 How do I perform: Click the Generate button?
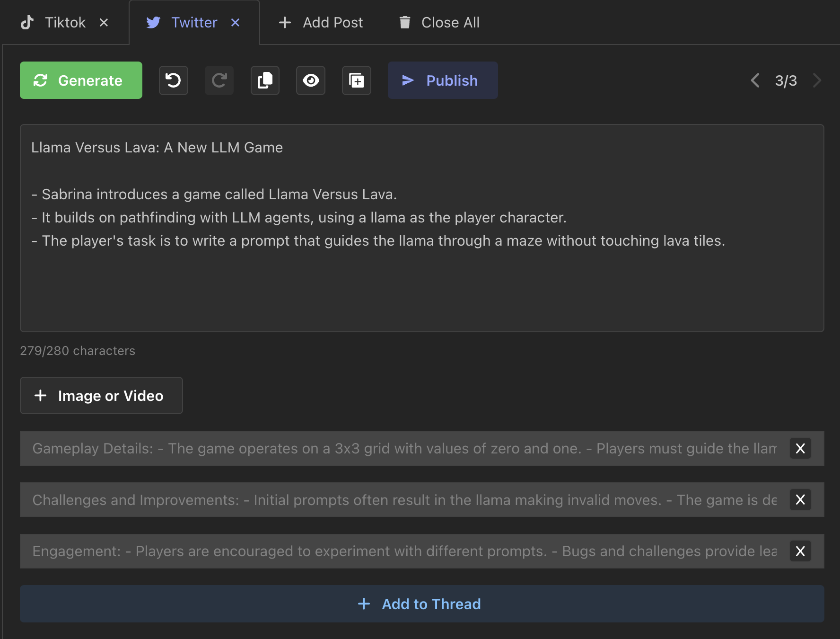pos(81,80)
